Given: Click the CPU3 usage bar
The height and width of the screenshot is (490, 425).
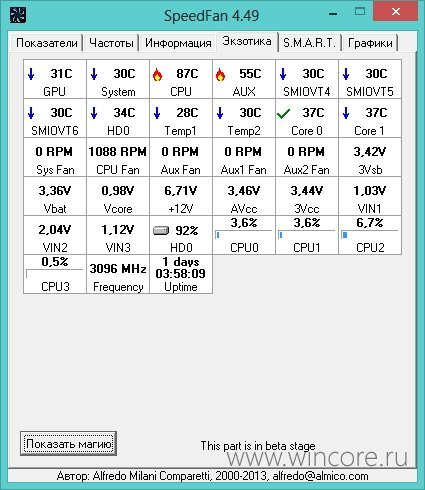Looking at the screenshot, I should click(x=54, y=274).
